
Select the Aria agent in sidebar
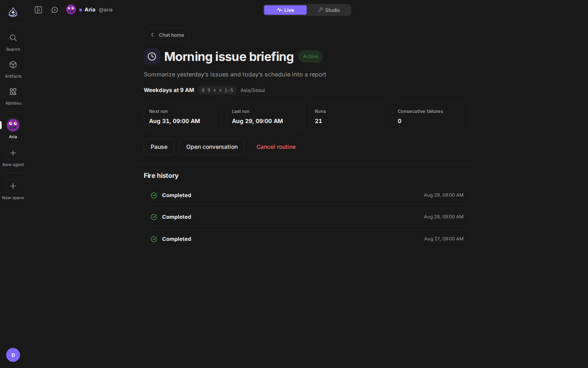tap(13, 129)
